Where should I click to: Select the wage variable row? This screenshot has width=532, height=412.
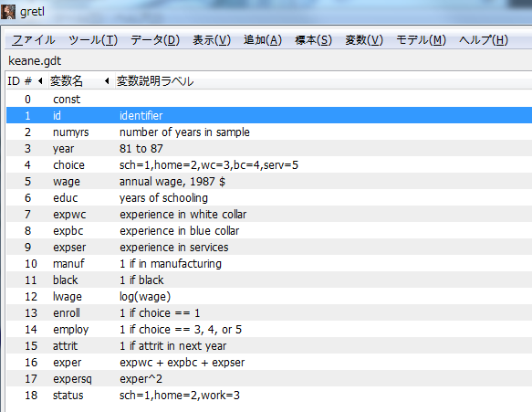(x=269, y=182)
